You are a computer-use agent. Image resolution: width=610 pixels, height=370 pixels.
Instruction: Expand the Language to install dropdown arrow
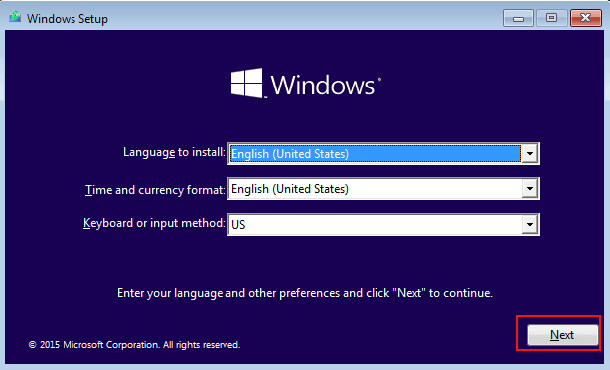529,154
